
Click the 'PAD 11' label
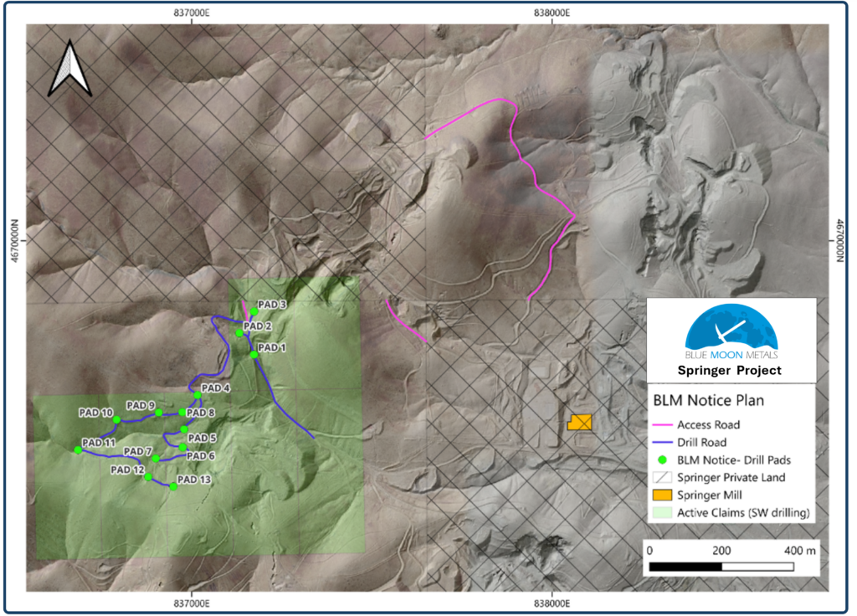coord(99,443)
